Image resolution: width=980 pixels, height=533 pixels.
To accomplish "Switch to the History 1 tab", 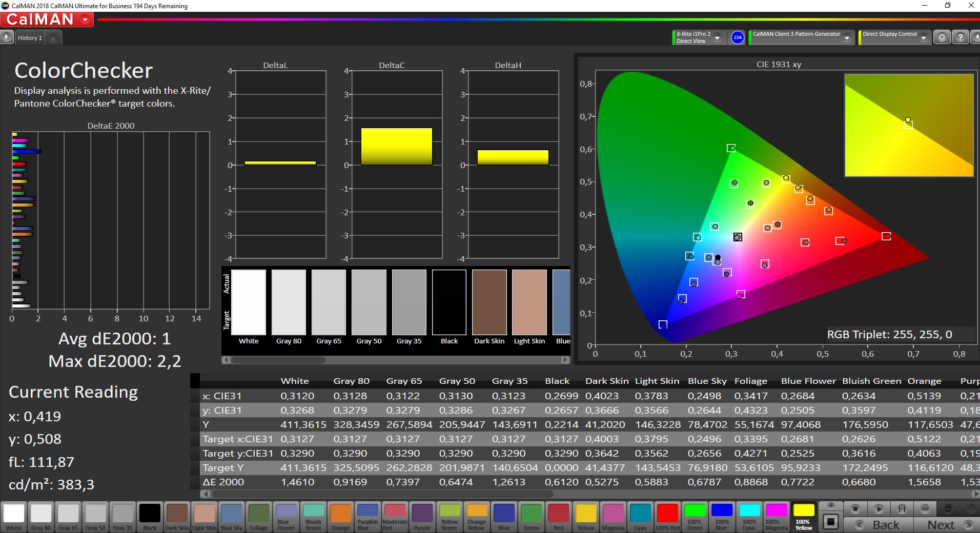I will (x=30, y=38).
